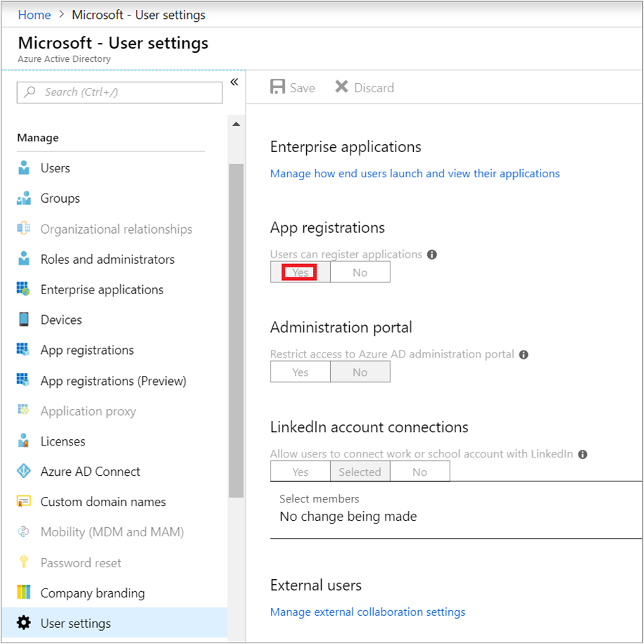Click the Devices icon in sidebar
644x644 pixels.
[x=24, y=319]
